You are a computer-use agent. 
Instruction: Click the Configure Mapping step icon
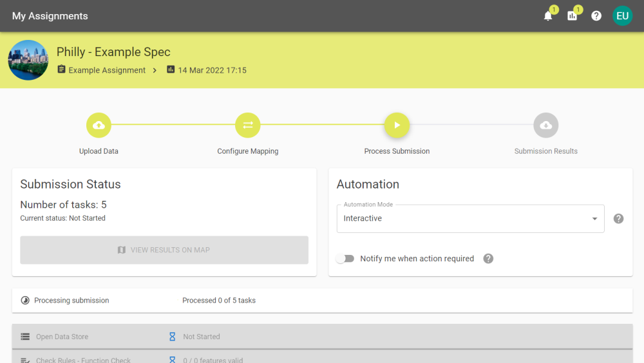247,125
